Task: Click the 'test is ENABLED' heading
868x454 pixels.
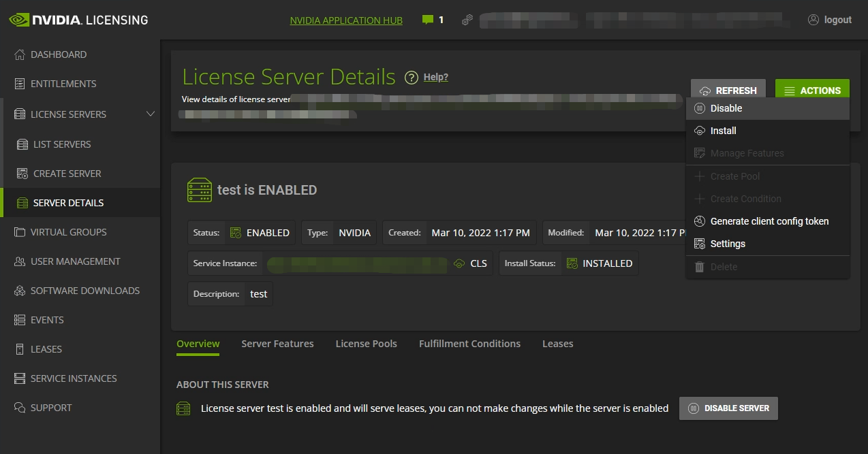Action: click(267, 190)
